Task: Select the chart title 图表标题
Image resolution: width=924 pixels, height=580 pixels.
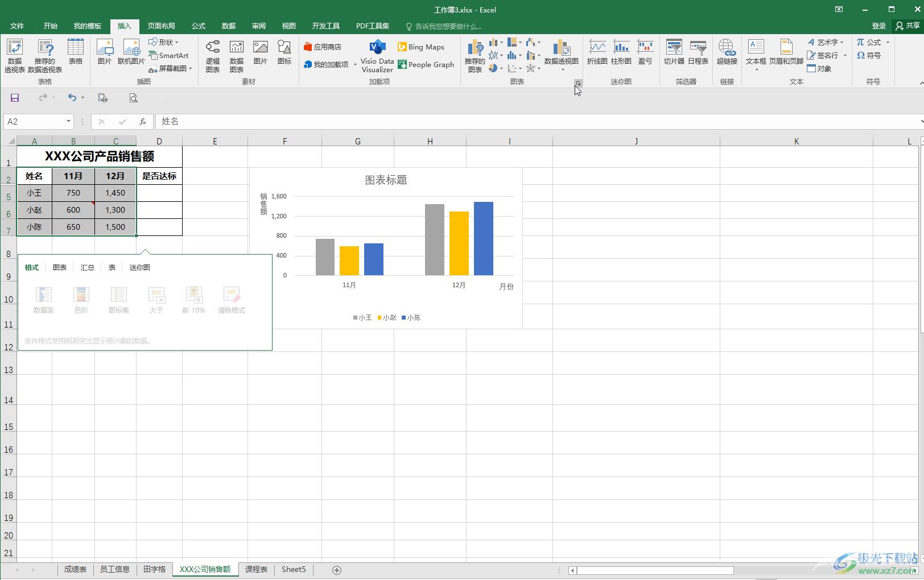Action: point(386,180)
